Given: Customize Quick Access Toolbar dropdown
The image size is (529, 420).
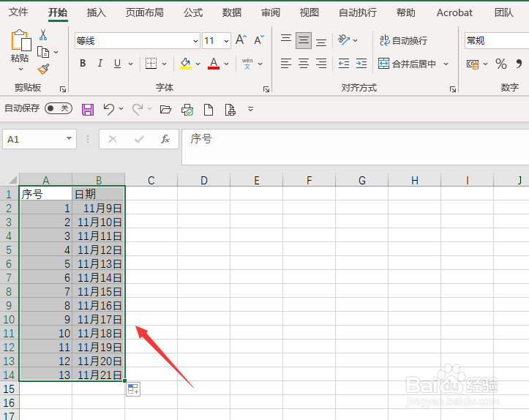Looking at the screenshot, I should click(250, 109).
